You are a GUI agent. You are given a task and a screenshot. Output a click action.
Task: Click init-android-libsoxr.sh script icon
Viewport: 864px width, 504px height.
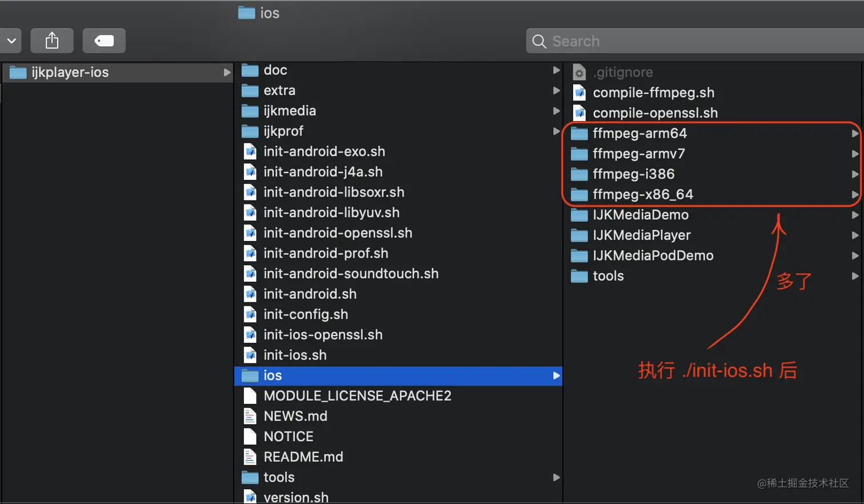pyautogui.click(x=250, y=193)
